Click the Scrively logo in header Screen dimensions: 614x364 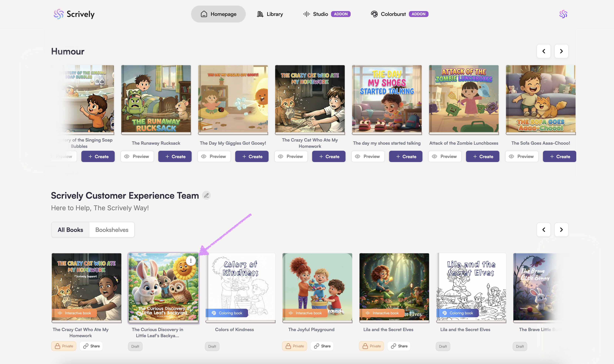(x=74, y=14)
